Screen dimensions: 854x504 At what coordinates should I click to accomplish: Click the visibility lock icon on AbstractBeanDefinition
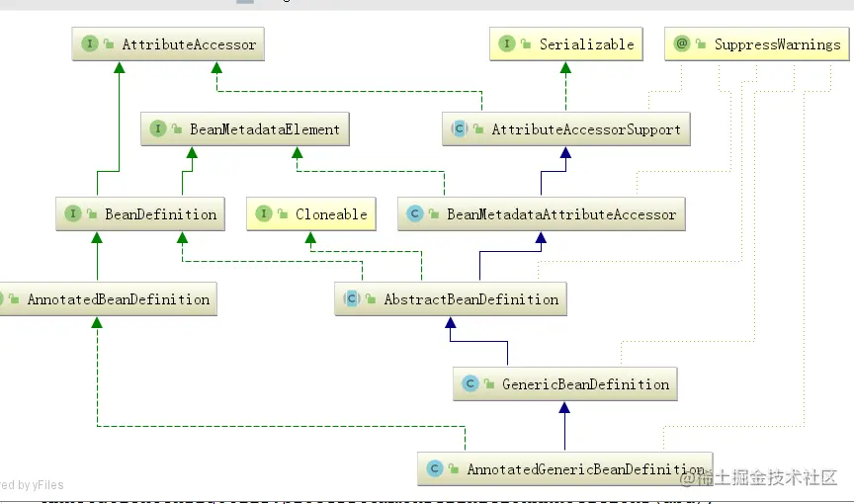(x=371, y=298)
